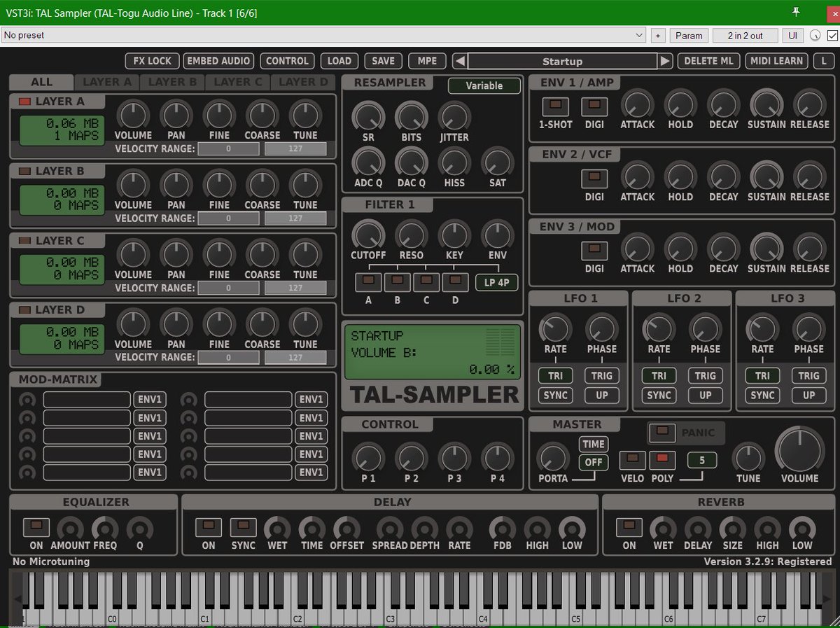Toggle the VELO switch

click(633, 460)
